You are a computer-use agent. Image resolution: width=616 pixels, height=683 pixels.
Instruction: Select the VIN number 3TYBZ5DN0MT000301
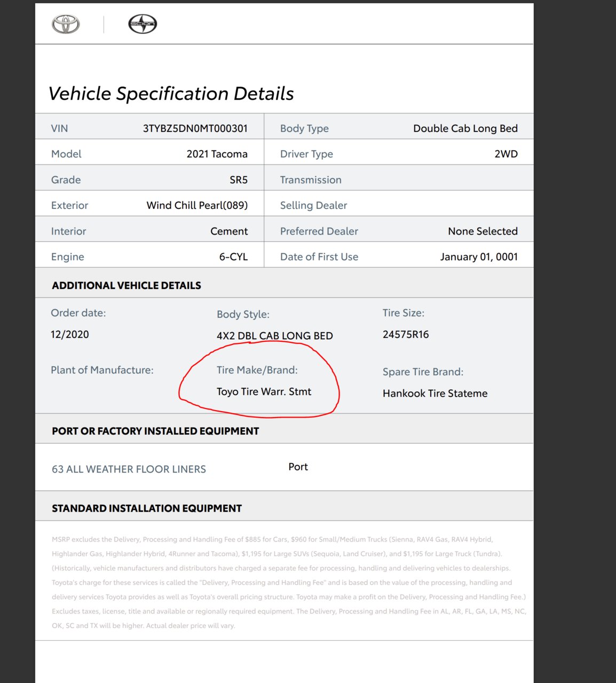(x=195, y=128)
